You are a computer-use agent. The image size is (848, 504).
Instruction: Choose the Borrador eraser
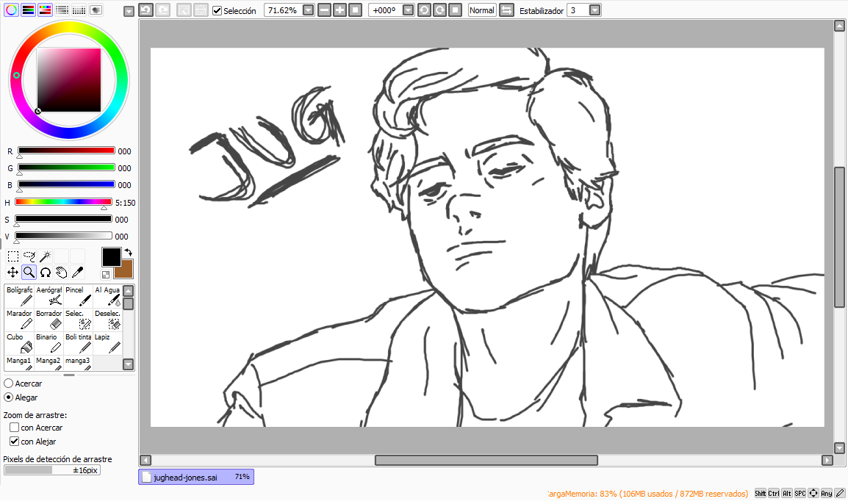48,320
